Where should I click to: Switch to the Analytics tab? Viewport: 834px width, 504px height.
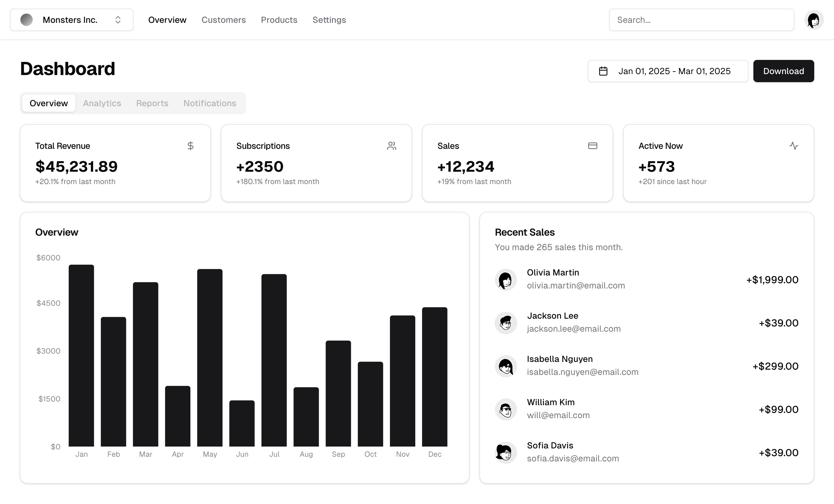point(102,103)
